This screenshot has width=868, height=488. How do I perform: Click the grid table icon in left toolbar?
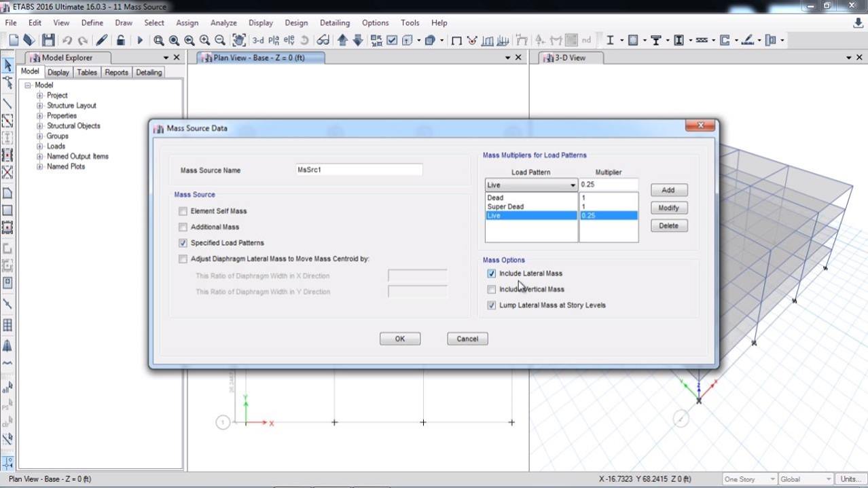(x=7, y=325)
